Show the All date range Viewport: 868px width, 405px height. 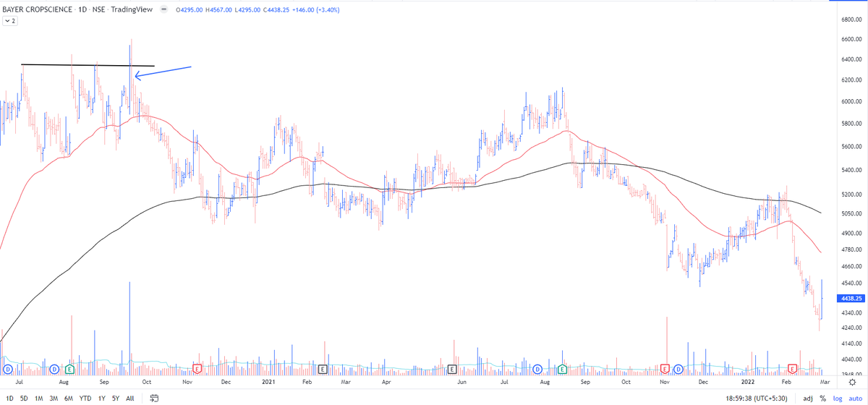130,398
